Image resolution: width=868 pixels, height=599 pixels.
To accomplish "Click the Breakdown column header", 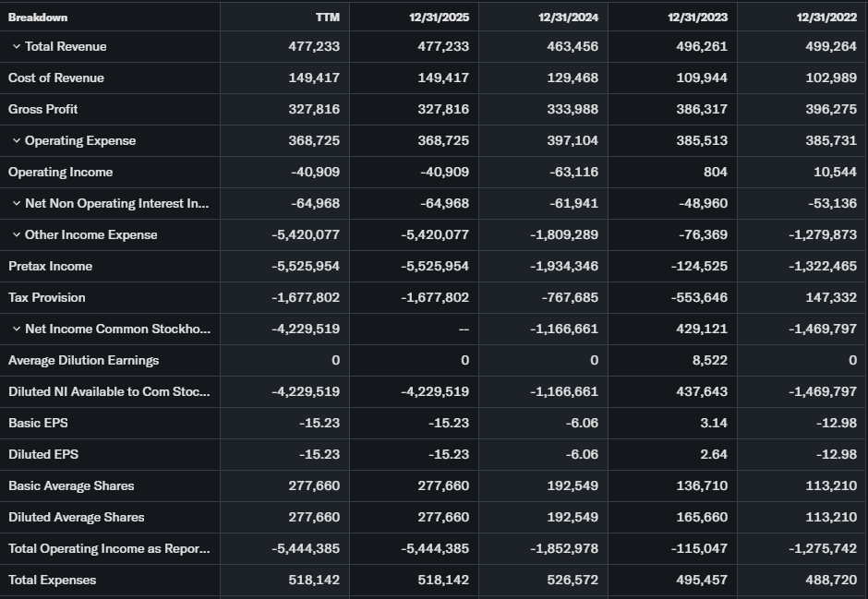I will (x=38, y=18).
